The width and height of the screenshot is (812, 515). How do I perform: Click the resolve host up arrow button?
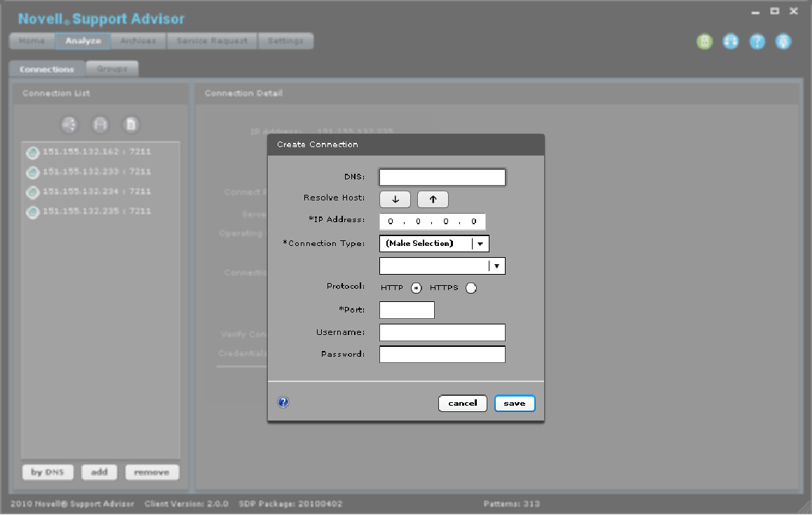click(433, 199)
